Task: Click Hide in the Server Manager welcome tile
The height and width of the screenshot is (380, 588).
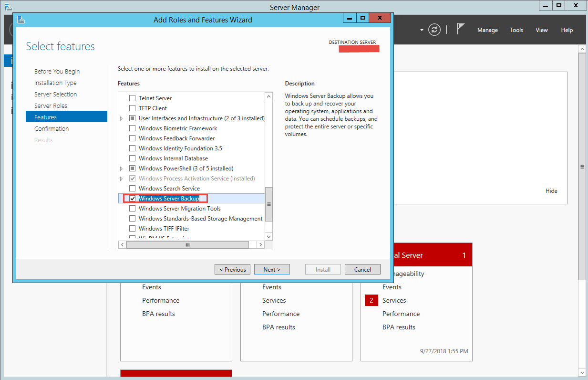Action: pyautogui.click(x=551, y=191)
